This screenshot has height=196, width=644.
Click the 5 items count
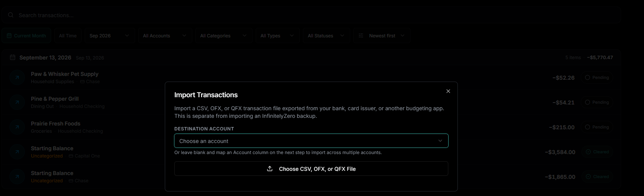(573, 58)
